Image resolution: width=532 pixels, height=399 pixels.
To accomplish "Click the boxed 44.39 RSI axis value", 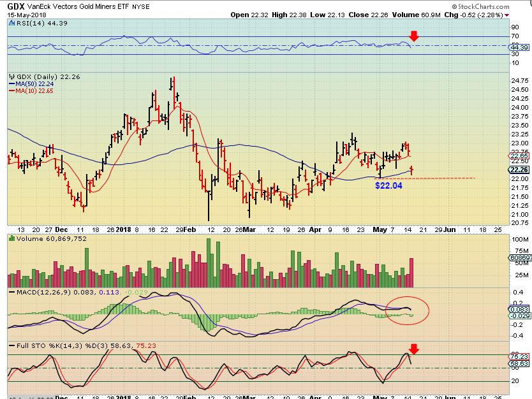I will coord(519,47).
